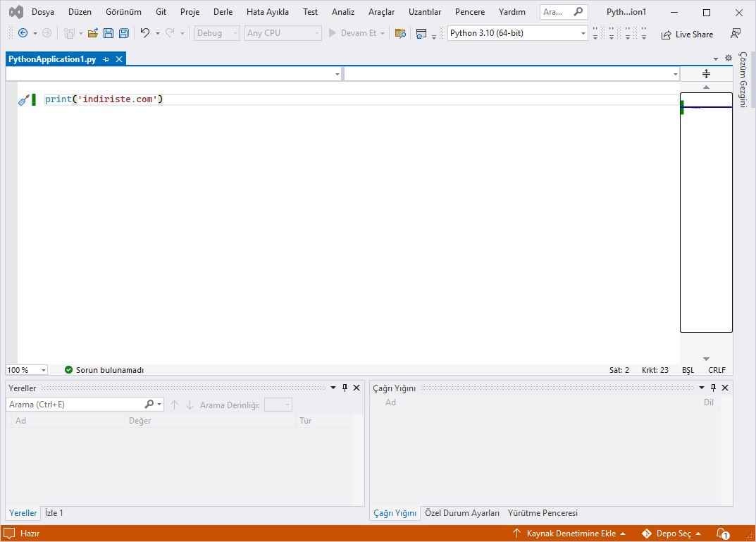756x542 pixels.
Task: Close the Yereller panel
Action: (x=357, y=388)
